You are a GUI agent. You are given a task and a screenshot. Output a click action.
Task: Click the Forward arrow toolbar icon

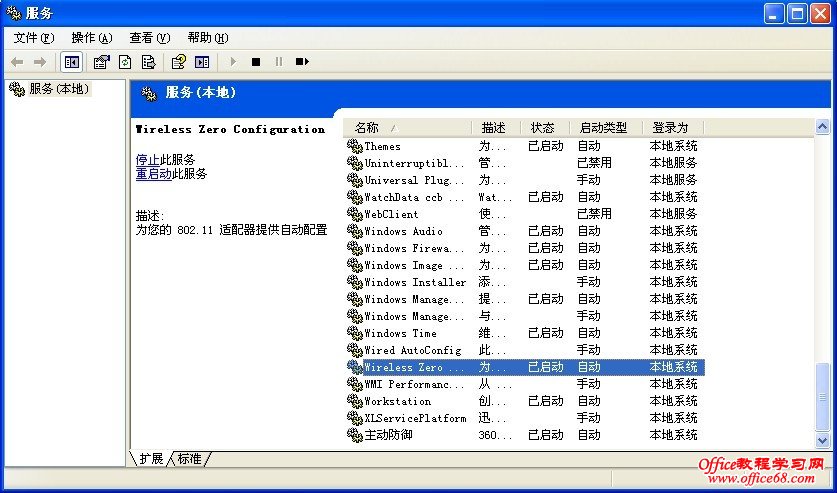coord(40,62)
